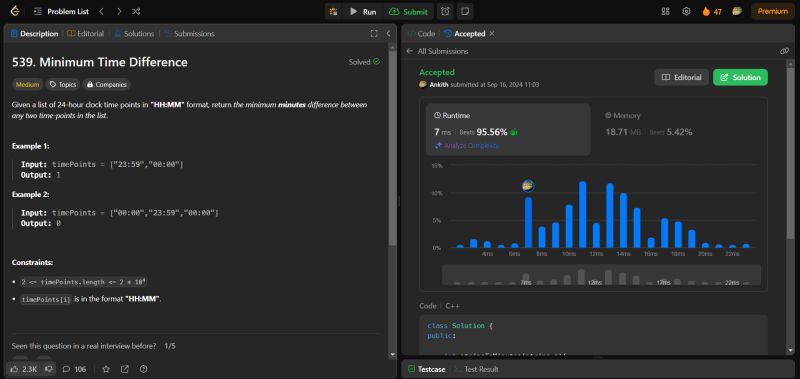Viewport: 800px width, 379px height.
Task: View the streak fire icon
Action: click(707, 11)
